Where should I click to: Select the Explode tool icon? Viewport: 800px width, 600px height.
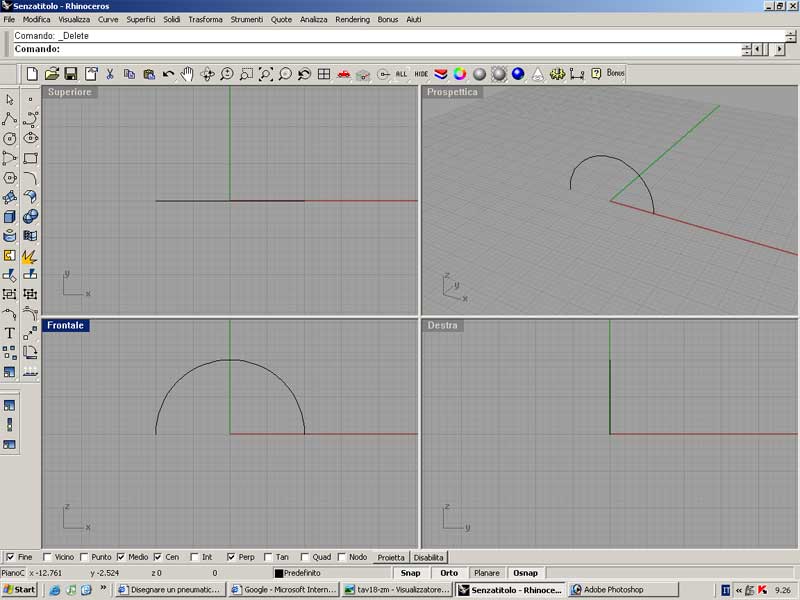point(30,256)
